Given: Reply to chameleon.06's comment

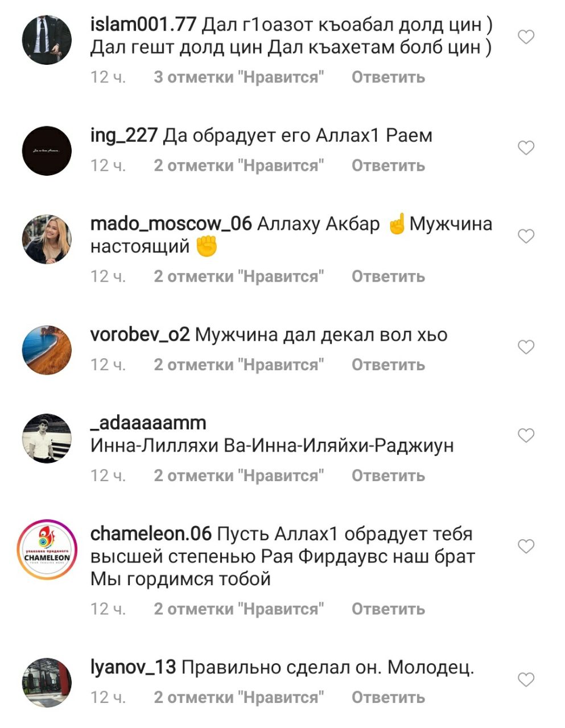Looking at the screenshot, I should click(388, 609).
